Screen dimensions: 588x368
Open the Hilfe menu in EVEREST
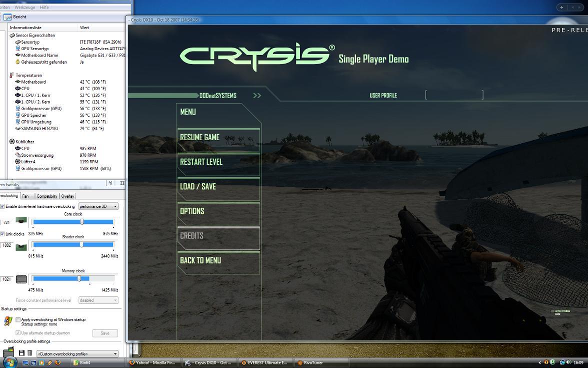point(44,7)
